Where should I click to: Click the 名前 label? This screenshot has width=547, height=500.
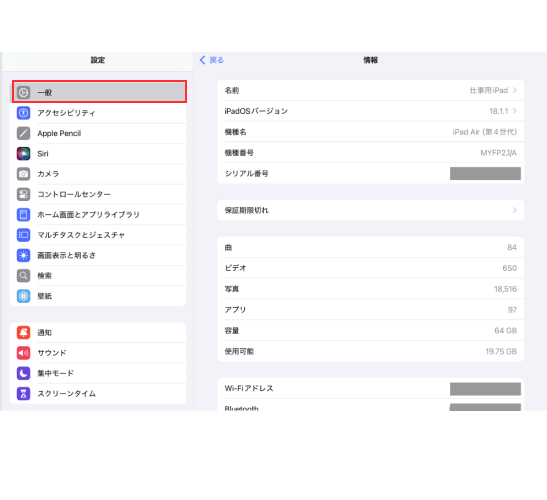coord(232,90)
